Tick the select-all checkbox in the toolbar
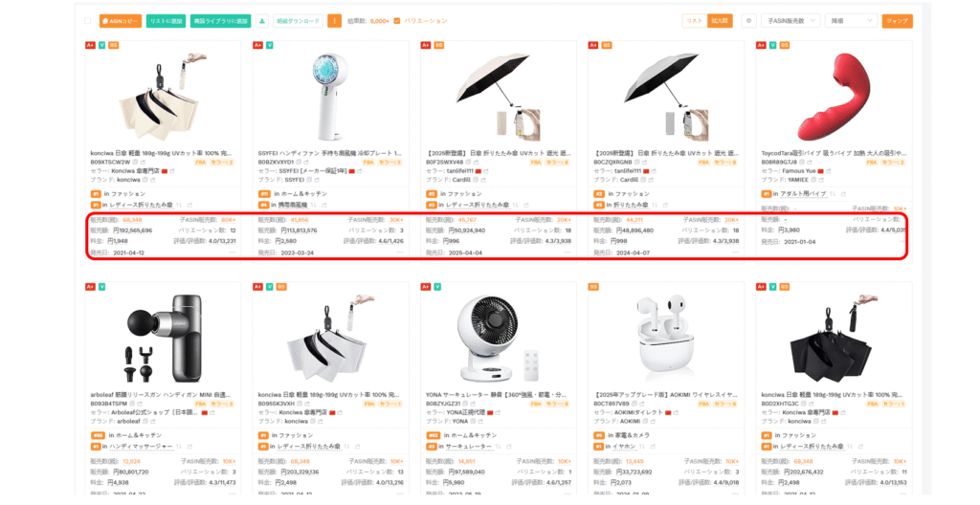980x505 pixels. point(87,21)
